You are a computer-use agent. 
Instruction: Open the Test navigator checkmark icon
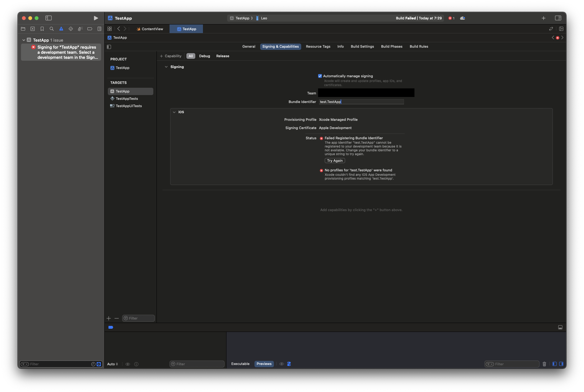click(71, 29)
